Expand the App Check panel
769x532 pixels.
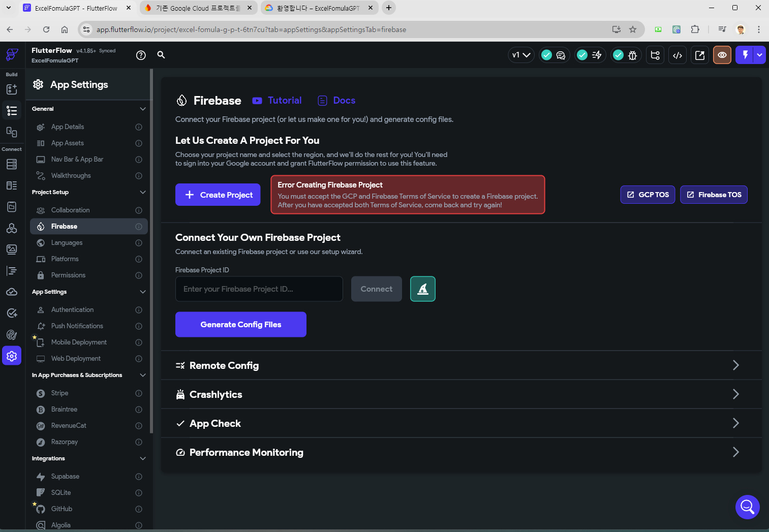tap(461, 423)
